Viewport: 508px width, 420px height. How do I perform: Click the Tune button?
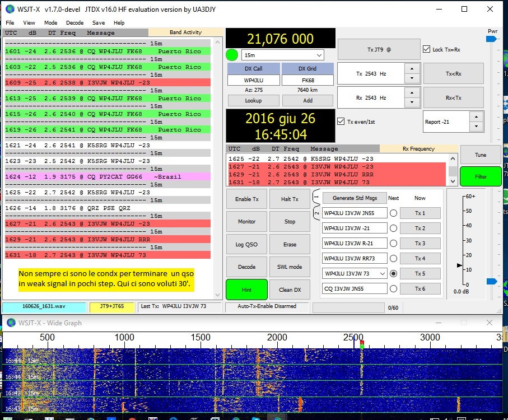481,155
